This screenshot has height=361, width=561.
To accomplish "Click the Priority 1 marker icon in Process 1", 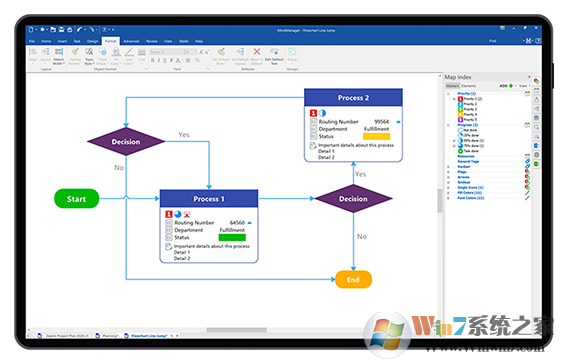I will (169, 214).
